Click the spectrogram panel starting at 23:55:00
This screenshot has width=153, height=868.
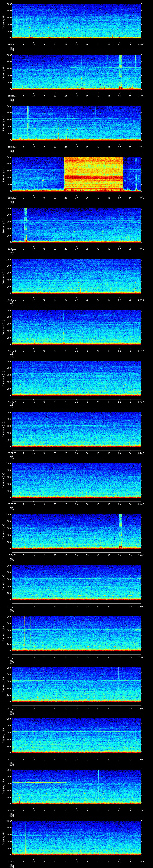point(76,582)
